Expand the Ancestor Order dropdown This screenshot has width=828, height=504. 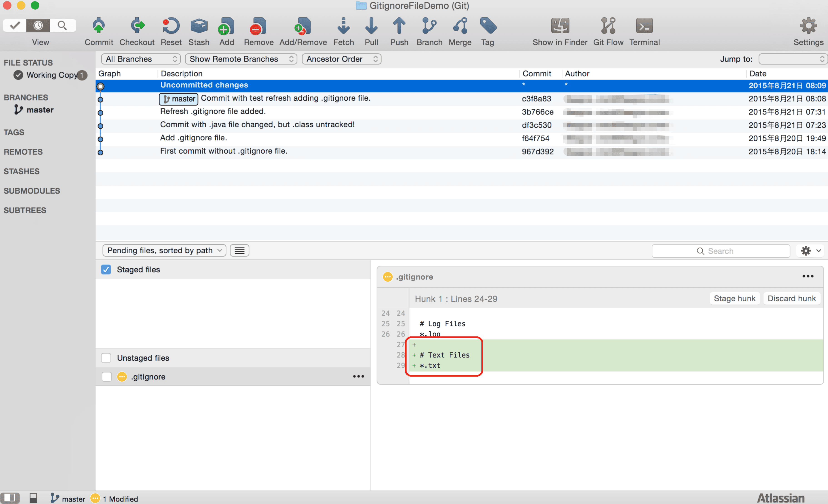tap(342, 59)
